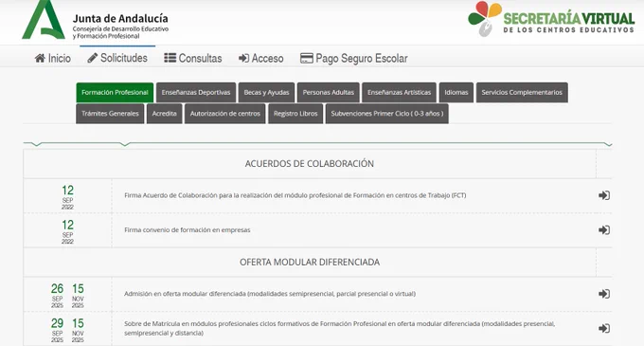
Task: Select the Becas y Ayudas tab
Action: point(266,93)
